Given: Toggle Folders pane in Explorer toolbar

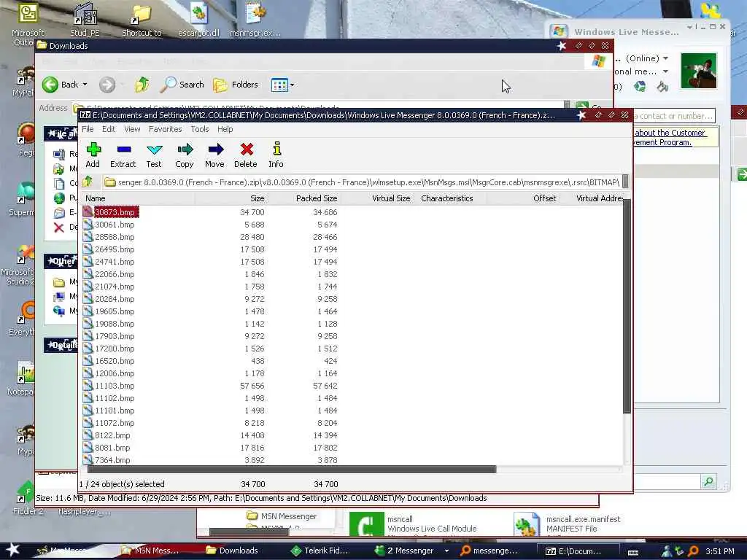Looking at the screenshot, I should coord(236,85).
